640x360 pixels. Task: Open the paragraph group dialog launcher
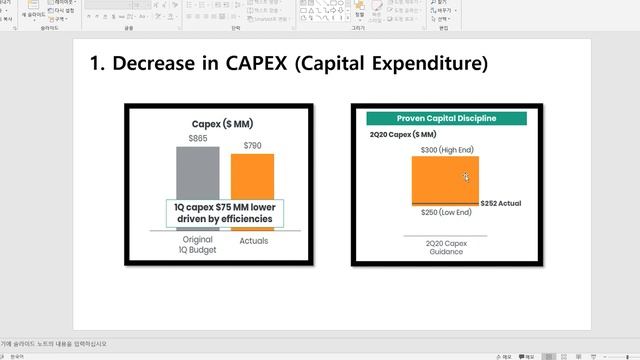(293, 28)
